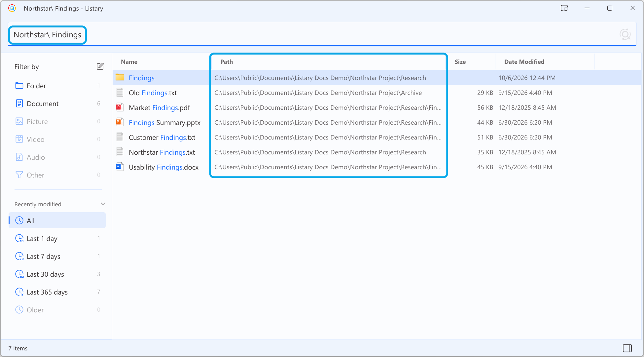Image resolution: width=644 pixels, height=357 pixels.
Task: Select Usability Findings.docx file name
Action: pos(163,167)
